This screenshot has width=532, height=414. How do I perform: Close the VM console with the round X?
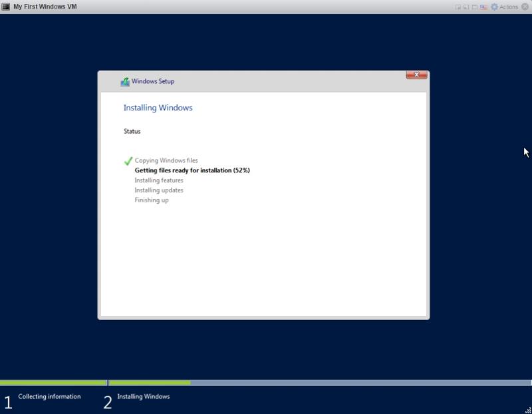point(525,7)
